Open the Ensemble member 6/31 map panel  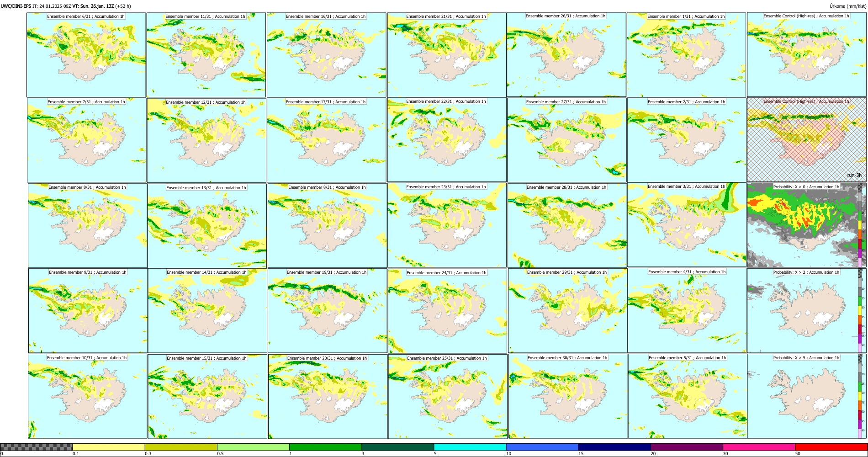[86, 55]
